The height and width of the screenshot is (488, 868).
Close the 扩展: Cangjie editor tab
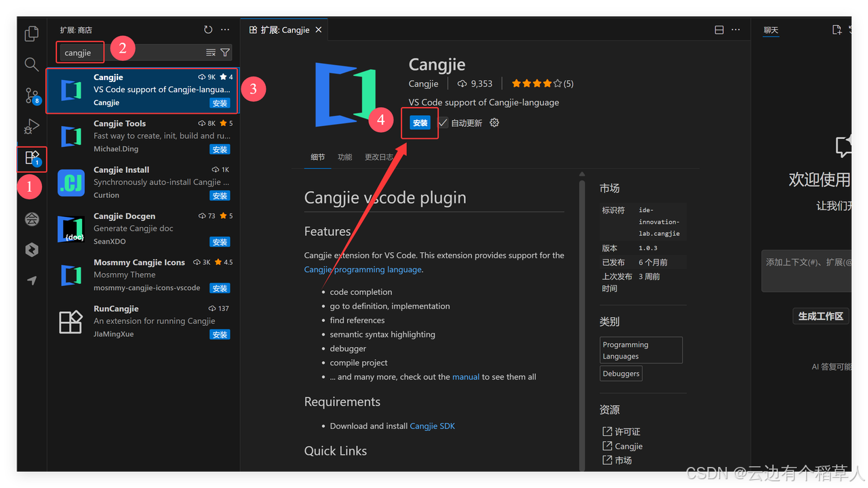click(x=319, y=30)
